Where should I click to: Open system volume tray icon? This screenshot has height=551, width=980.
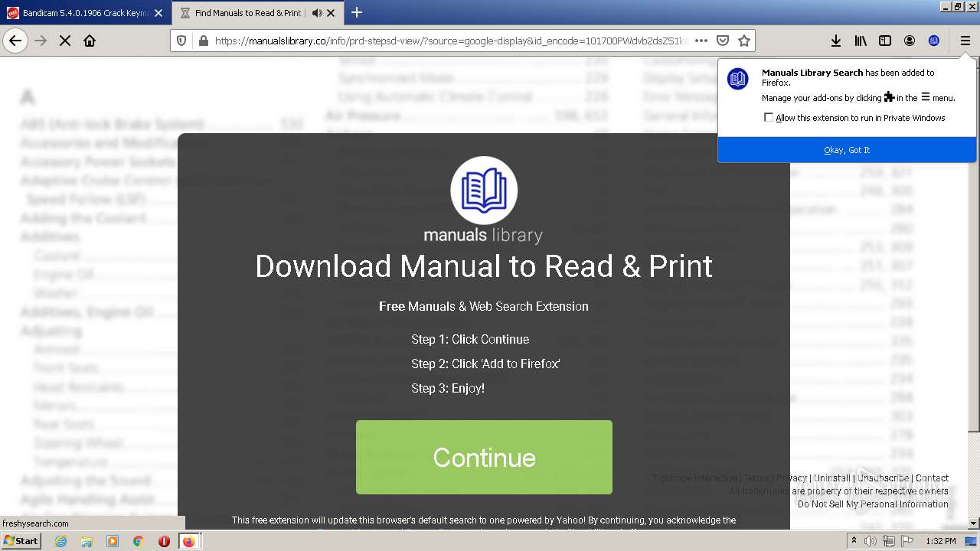pyautogui.click(x=871, y=541)
